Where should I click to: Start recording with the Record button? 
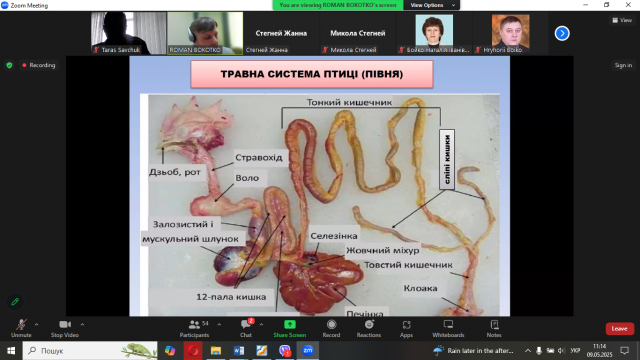(x=331, y=328)
